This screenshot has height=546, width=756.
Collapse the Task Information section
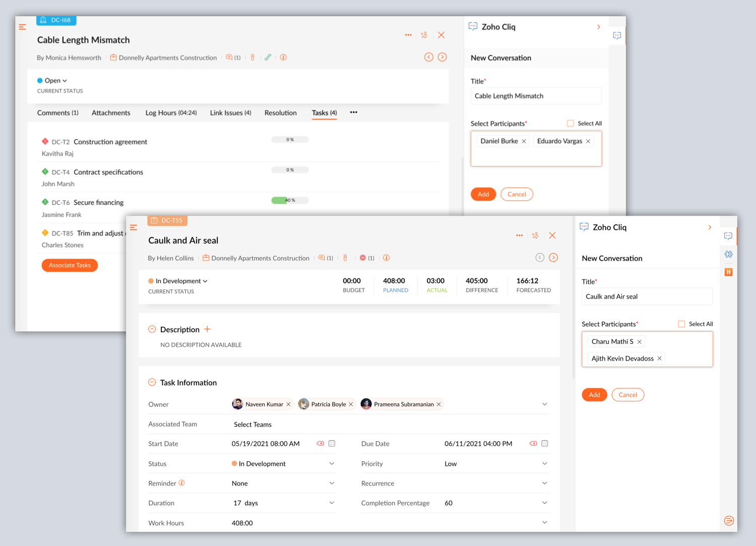[x=152, y=383]
